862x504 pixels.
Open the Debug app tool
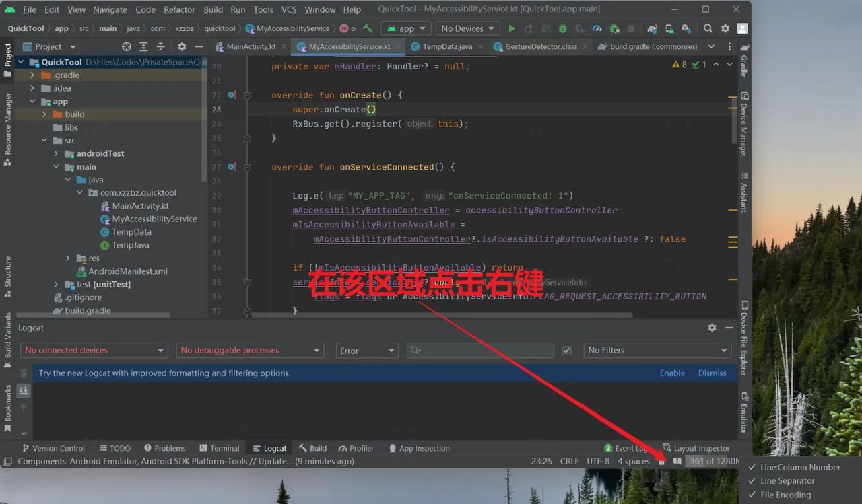[x=564, y=28]
